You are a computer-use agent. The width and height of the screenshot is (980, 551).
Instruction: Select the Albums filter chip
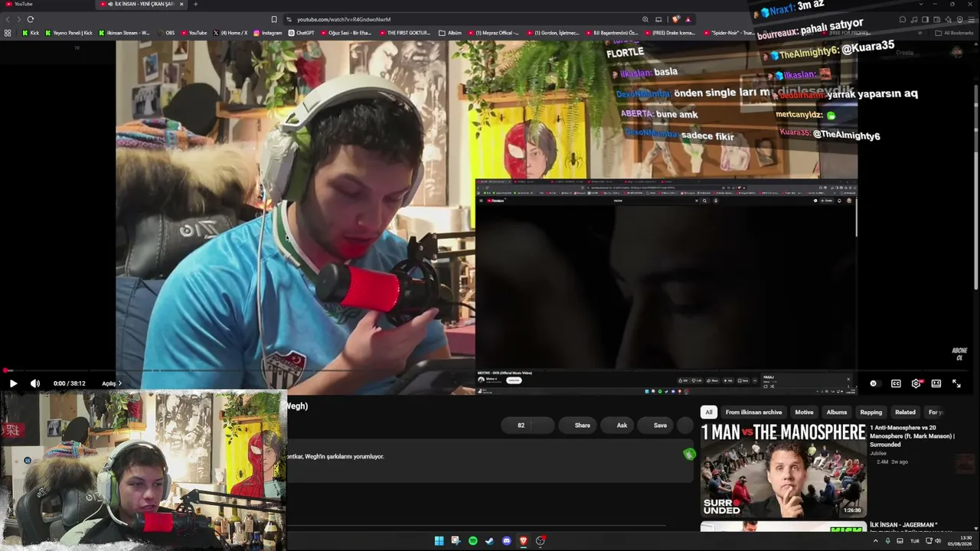tap(837, 412)
